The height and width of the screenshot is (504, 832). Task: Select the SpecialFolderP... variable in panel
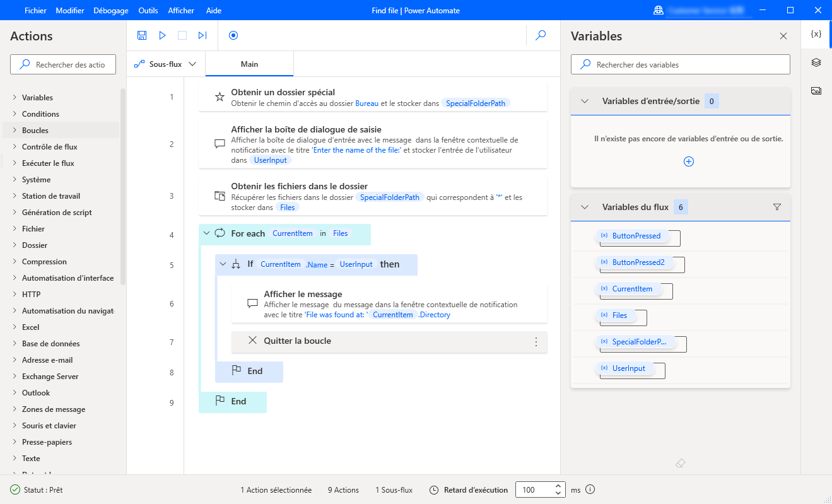click(635, 342)
